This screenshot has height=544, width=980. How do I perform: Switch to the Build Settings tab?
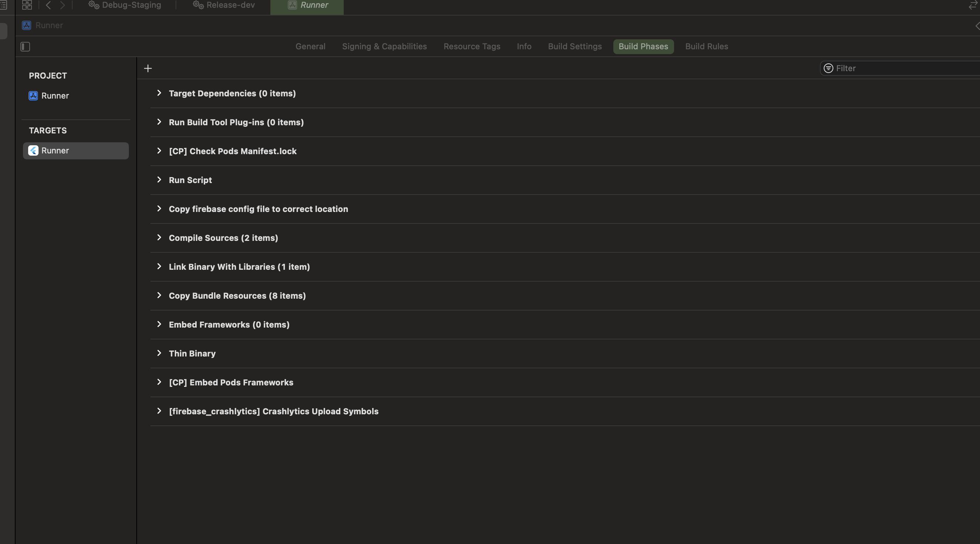tap(574, 46)
